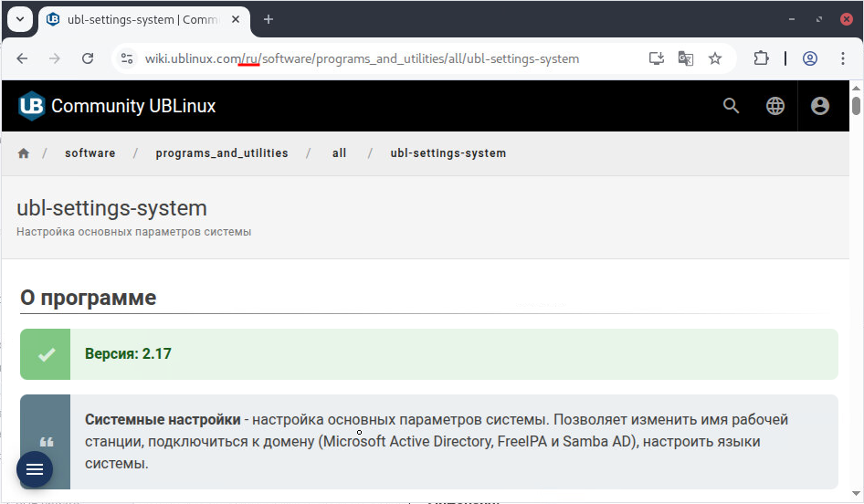
Task: Open the Chrome three-dot menu
Action: tap(842, 58)
